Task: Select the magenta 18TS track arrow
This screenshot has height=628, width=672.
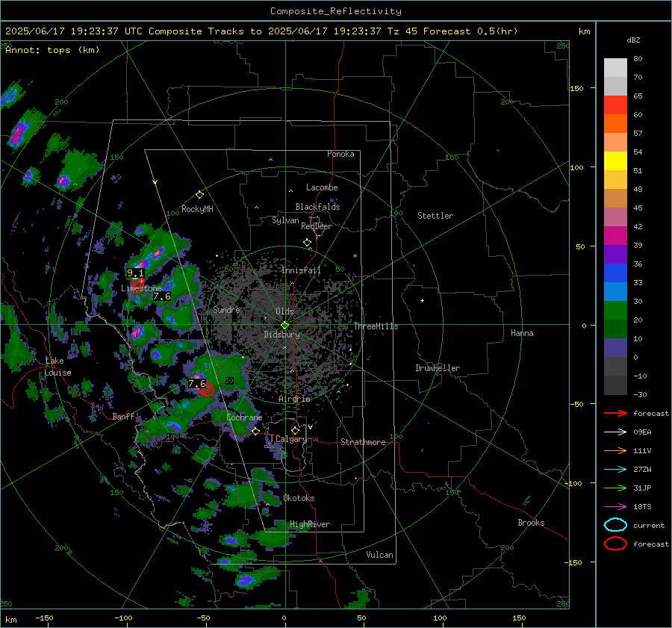Action: click(x=615, y=507)
